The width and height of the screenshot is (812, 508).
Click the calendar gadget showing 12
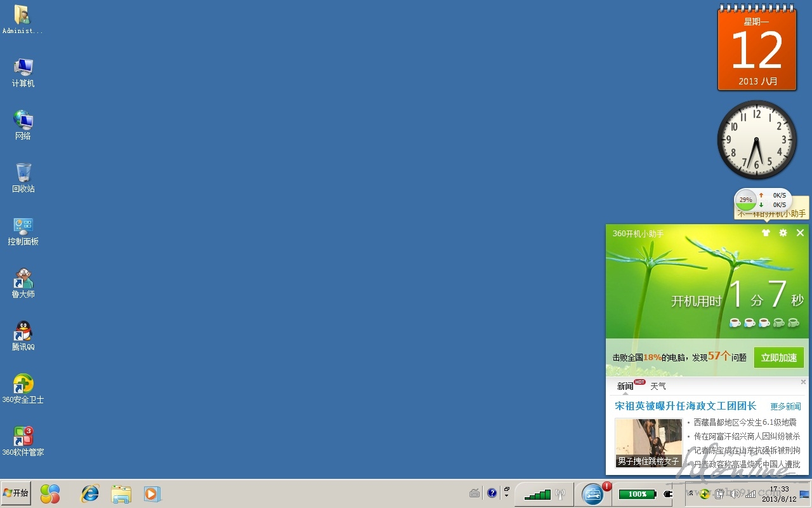(x=757, y=49)
